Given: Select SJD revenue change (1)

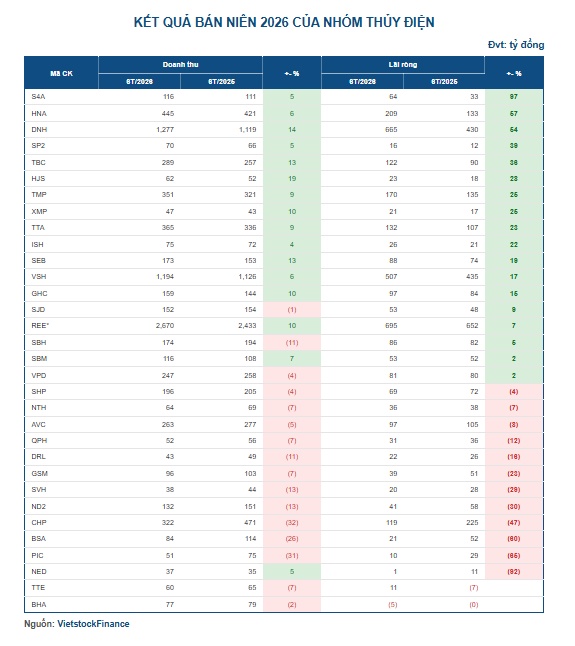Looking at the screenshot, I should click(x=292, y=310).
